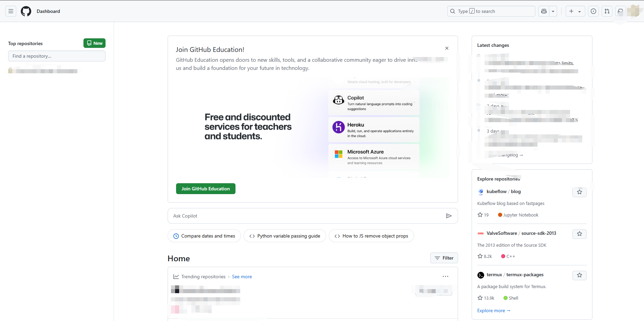Open the termux-packages repository link
This screenshot has width=644, height=321.
(x=525, y=275)
